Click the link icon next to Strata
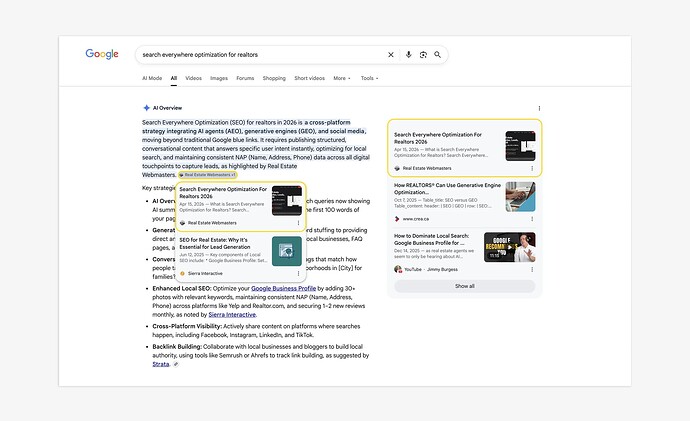 [176, 364]
